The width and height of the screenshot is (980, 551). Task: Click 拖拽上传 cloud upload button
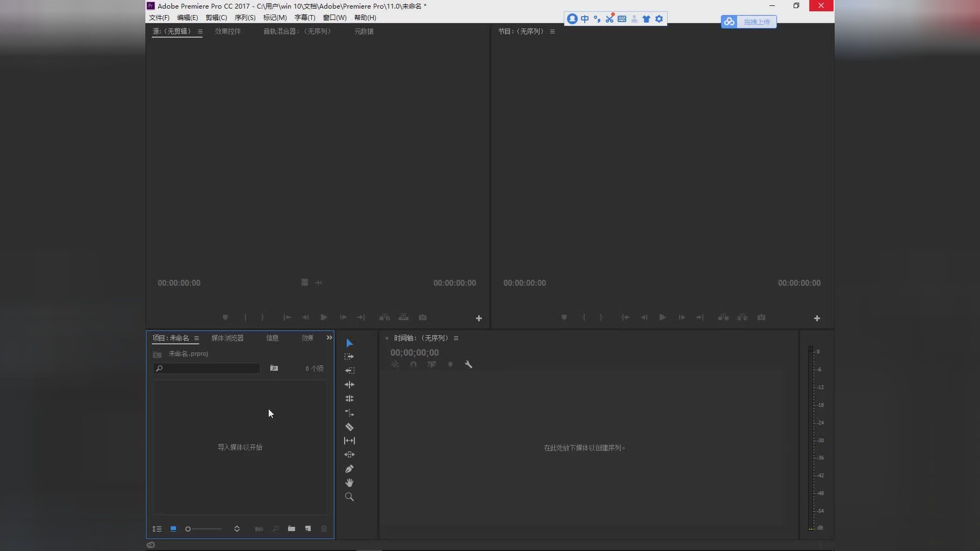(x=749, y=22)
